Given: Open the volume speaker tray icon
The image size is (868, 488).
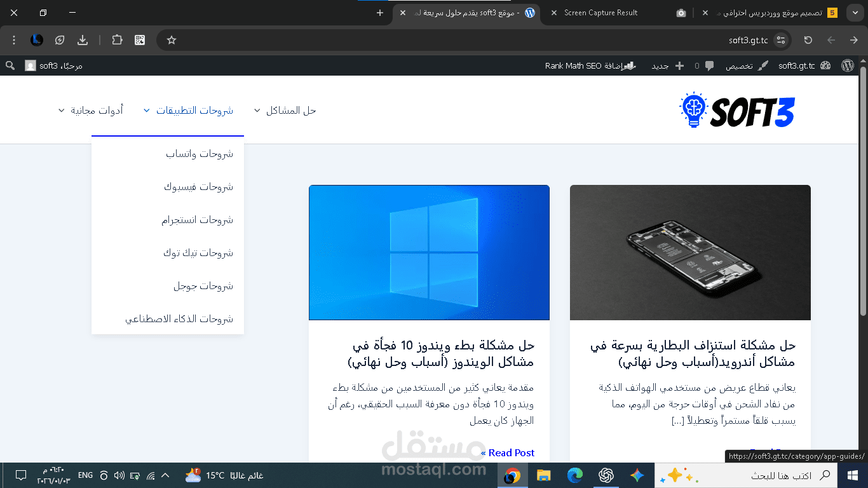Looking at the screenshot, I should point(119,475).
